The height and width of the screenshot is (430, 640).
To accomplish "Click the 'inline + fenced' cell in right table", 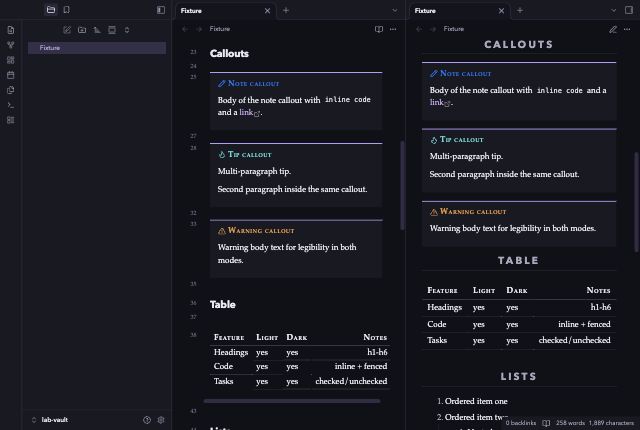I will click(584, 324).
